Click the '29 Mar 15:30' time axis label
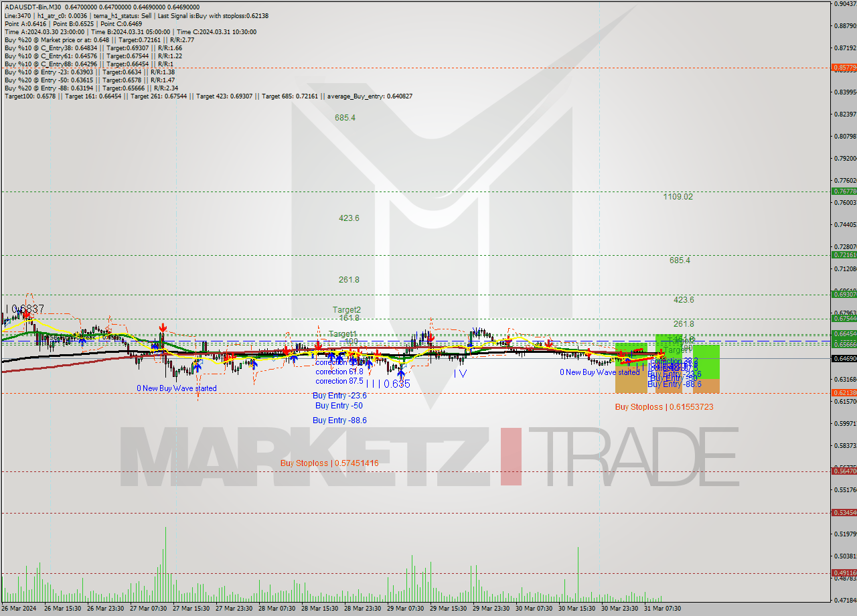The width and height of the screenshot is (857, 616). pyautogui.click(x=448, y=609)
